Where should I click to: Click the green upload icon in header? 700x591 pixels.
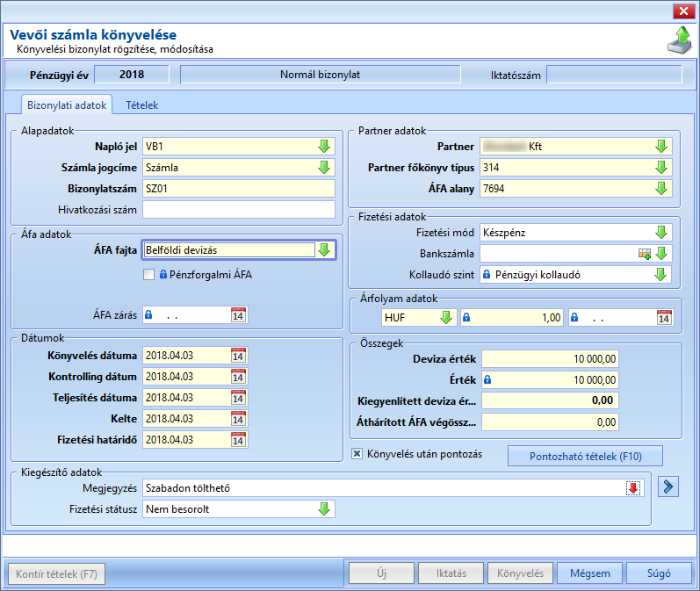point(680,40)
